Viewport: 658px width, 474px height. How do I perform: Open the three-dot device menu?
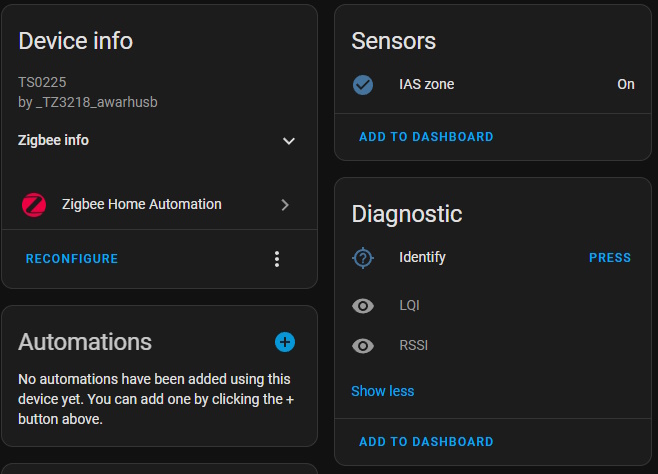click(x=277, y=259)
